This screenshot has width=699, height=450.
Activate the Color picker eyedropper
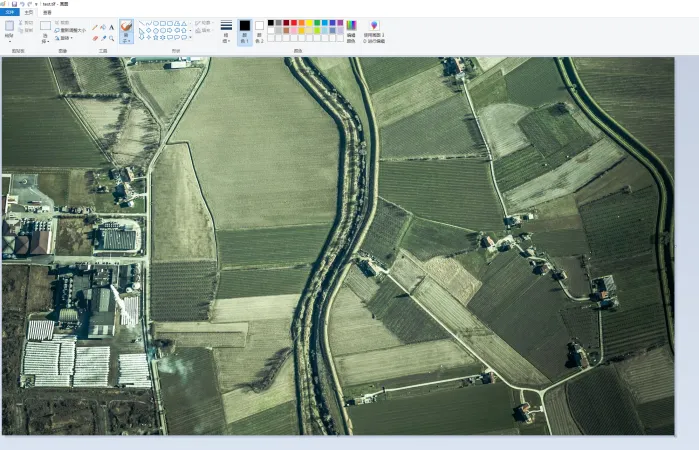coord(103,38)
